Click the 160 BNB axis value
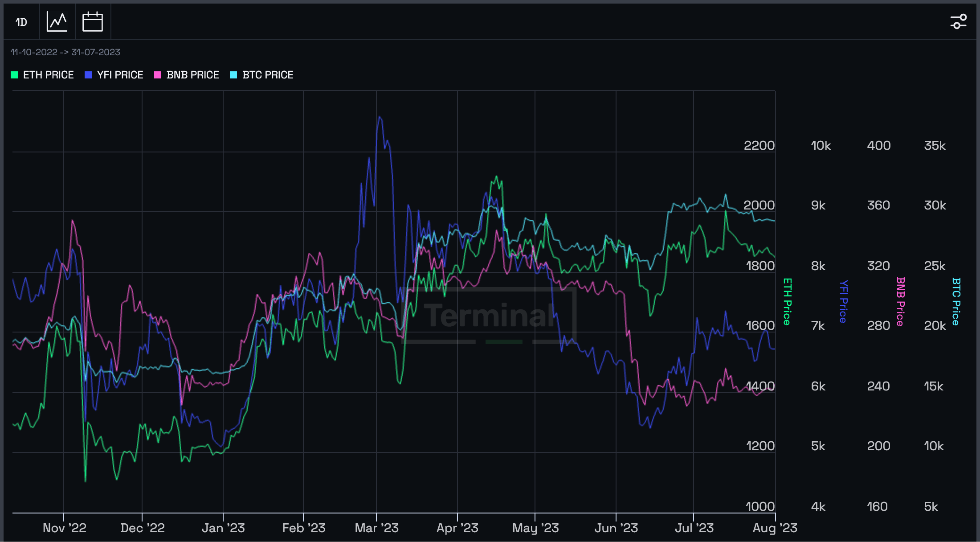The image size is (980, 542). [x=878, y=507]
